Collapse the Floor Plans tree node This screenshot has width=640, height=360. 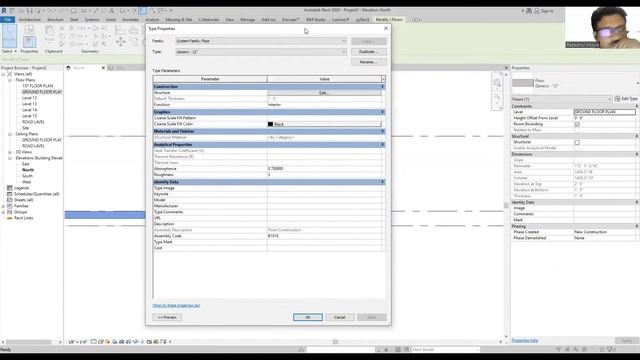pyautogui.click(x=10, y=80)
